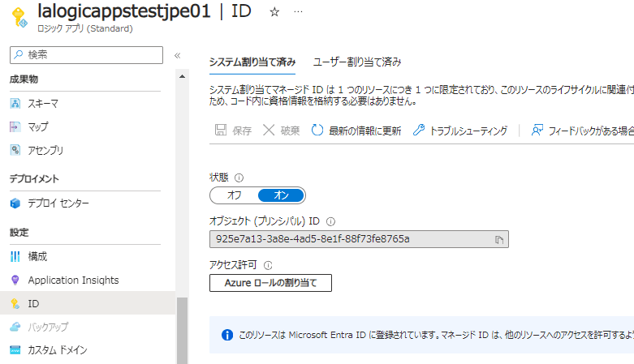
Task: Click the 保存 toolbar button
Action: tap(233, 131)
